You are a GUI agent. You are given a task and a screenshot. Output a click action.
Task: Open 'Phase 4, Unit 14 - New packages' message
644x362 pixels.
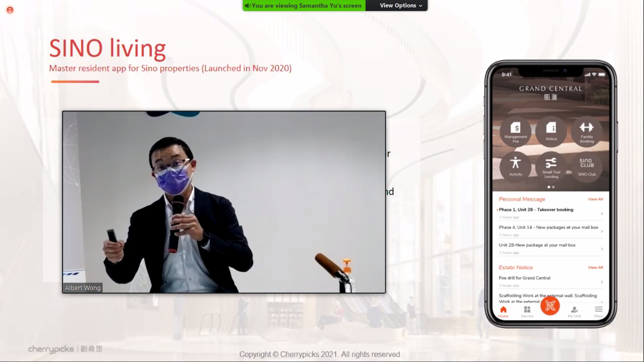550,231
